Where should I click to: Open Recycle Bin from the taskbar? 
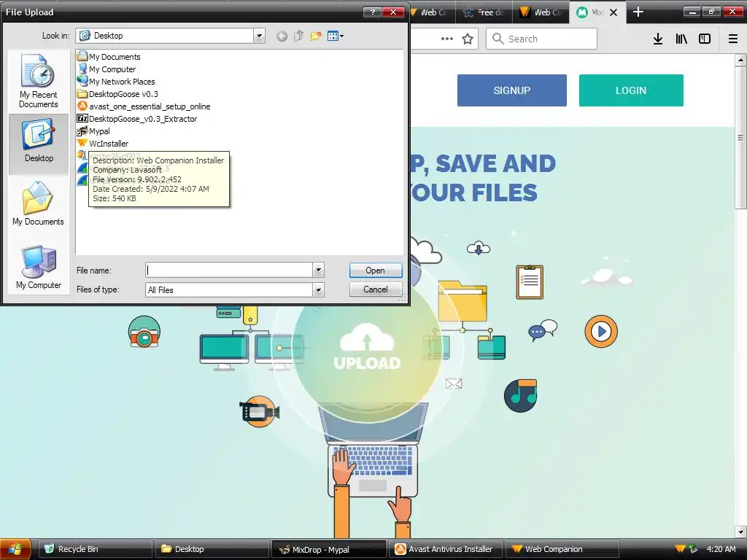(96, 549)
